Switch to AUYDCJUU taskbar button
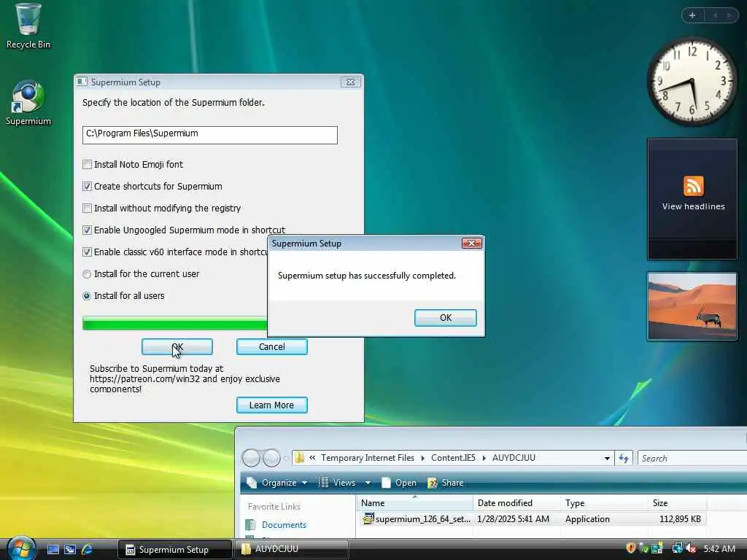The image size is (747, 560). (292, 549)
